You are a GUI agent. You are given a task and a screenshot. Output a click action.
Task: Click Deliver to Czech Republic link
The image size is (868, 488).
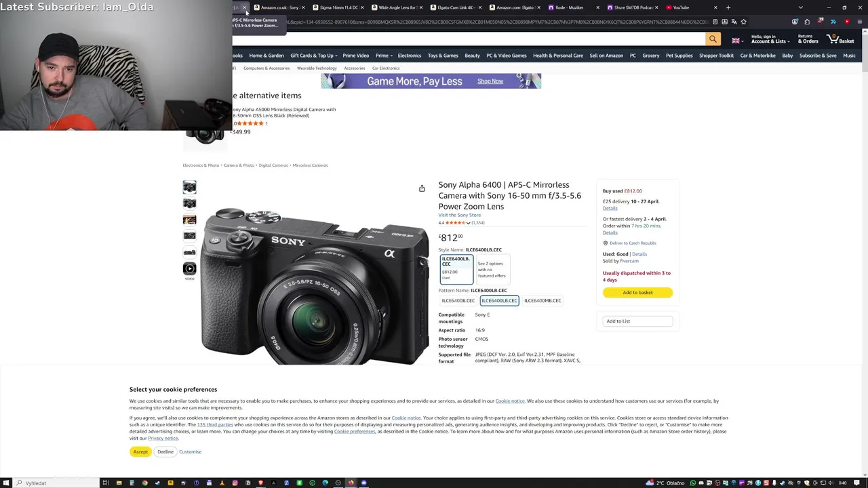tap(633, 243)
